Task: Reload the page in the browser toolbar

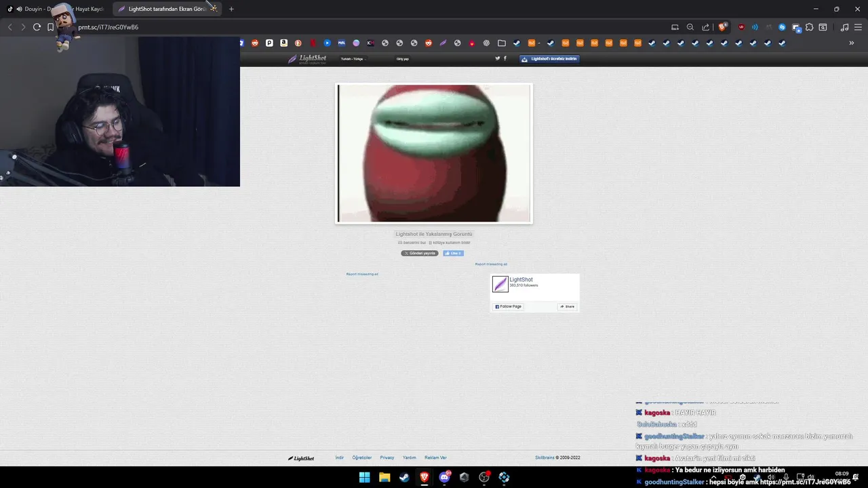Action: [37, 27]
